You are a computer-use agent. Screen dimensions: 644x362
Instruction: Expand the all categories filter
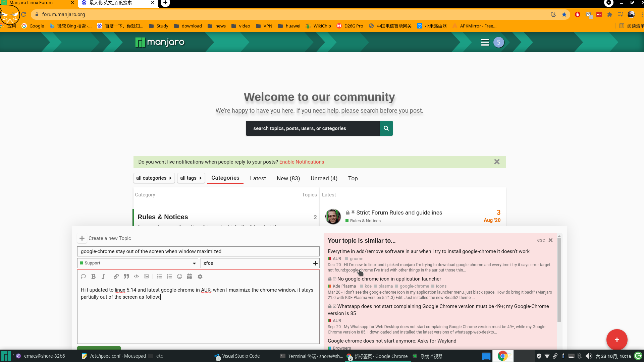[154, 178]
